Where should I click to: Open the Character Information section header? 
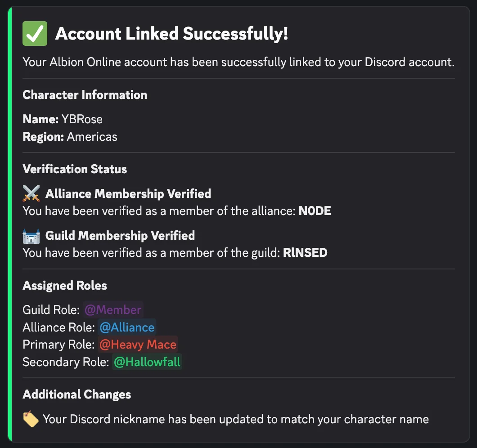click(85, 95)
